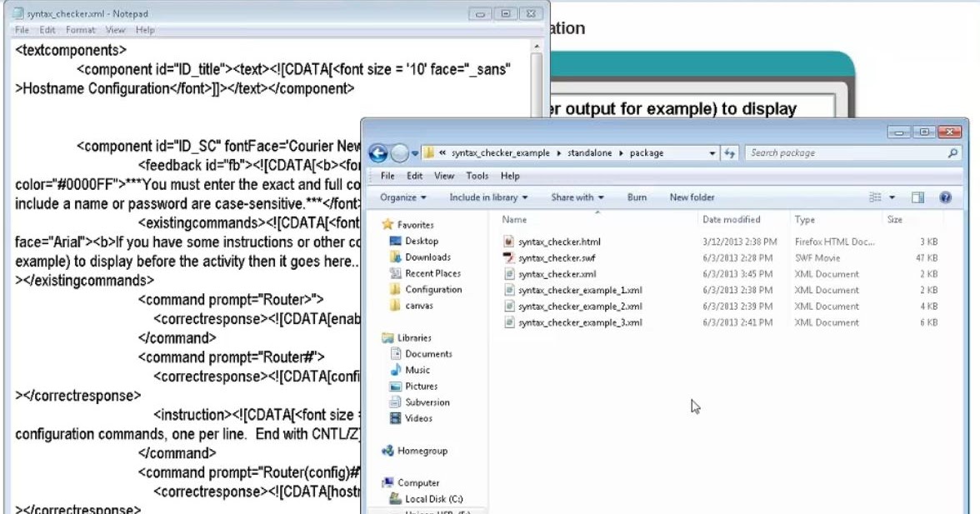This screenshot has width=980, height=514.
Task: Click the Explorer Back navigation arrow
Action: tap(378, 153)
